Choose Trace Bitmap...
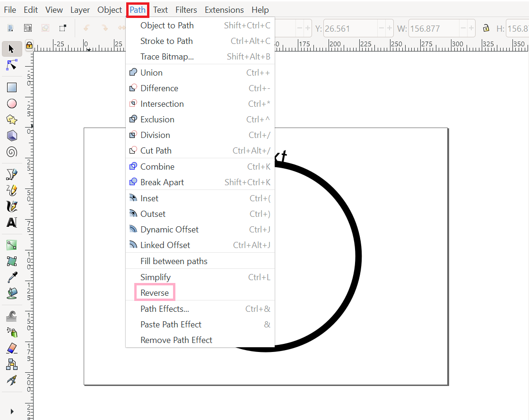529x420 pixels. [200, 56]
